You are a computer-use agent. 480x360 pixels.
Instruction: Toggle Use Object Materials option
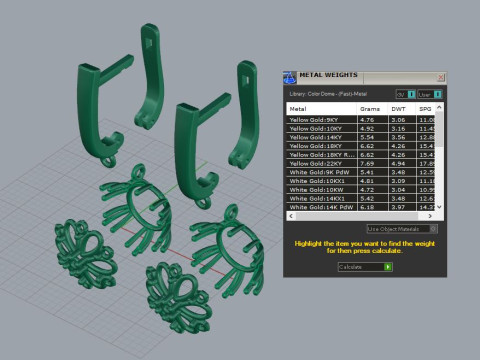pyautogui.click(x=402, y=229)
